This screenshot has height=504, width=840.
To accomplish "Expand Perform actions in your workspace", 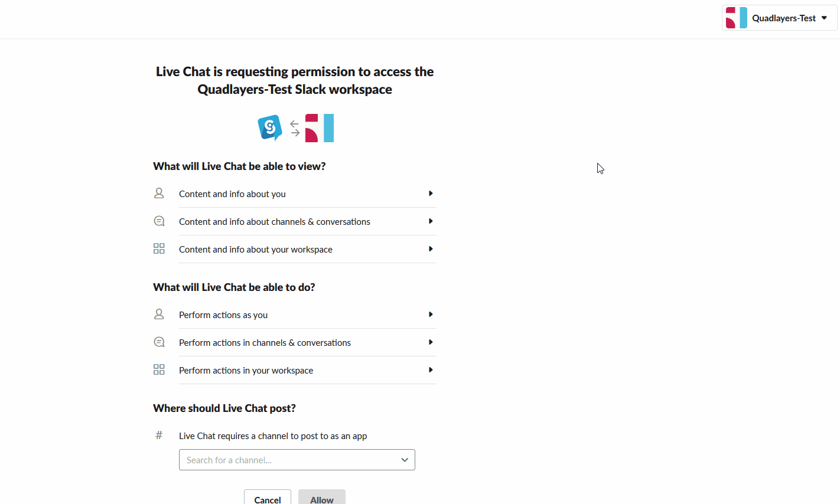I will point(307,370).
